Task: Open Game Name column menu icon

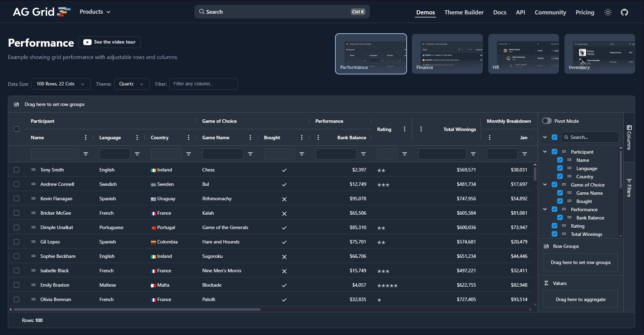Action: pos(250,137)
